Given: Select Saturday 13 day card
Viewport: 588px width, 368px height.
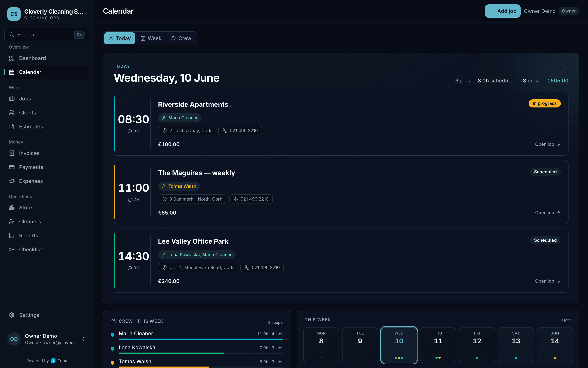Looking at the screenshot, I should tap(516, 345).
